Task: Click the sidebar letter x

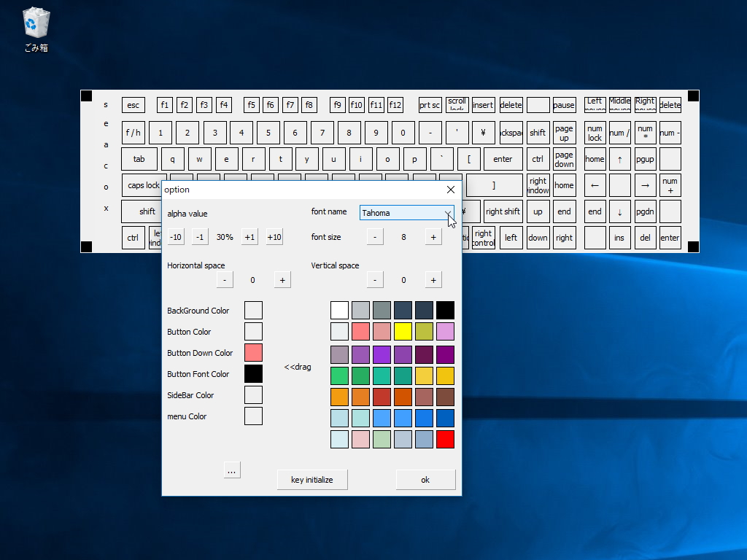Action: (106, 208)
